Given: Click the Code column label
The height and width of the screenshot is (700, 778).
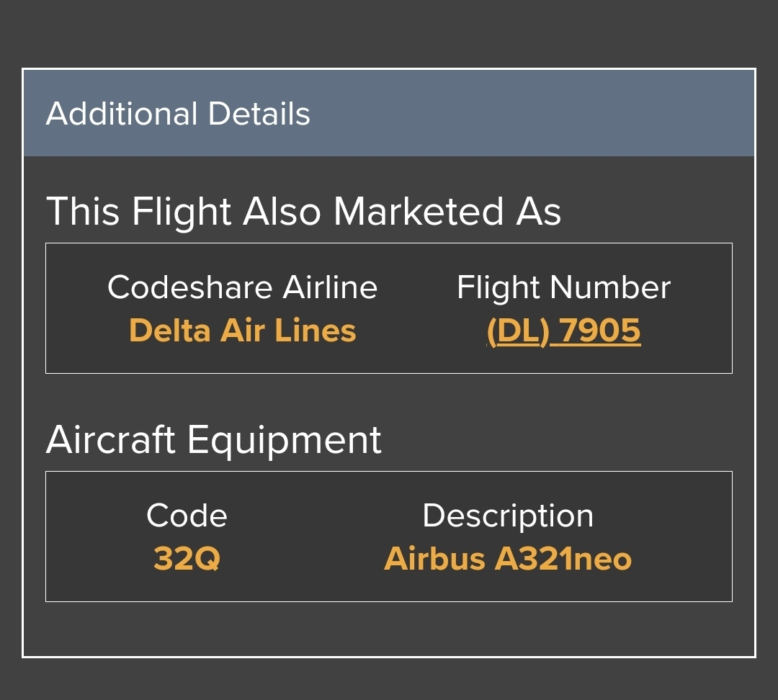Looking at the screenshot, I should pyautogui.click(x=187, y=516).
